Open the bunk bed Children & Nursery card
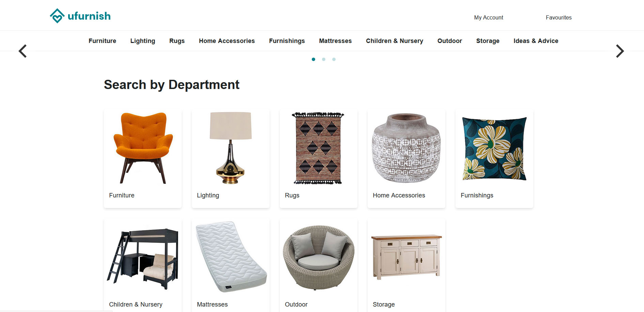Image resolution: width=644 pixels, height=312 pixels. (x=143, y=265)
